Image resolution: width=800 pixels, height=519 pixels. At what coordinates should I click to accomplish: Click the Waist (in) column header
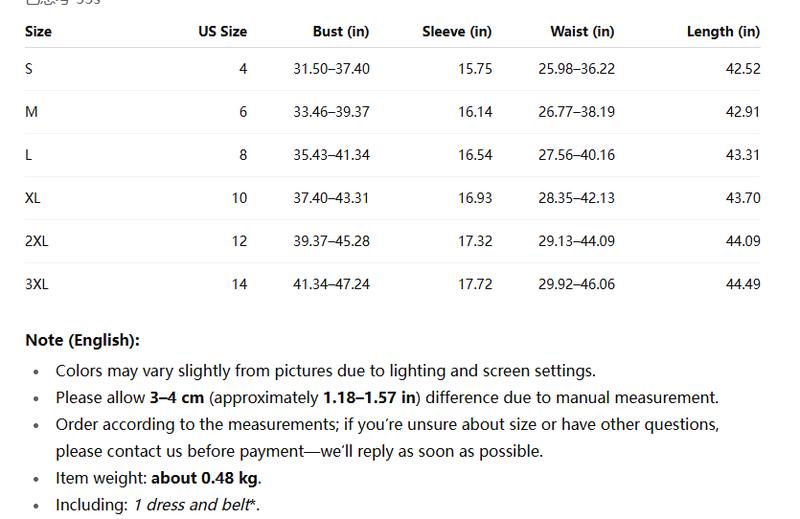pos(582,31)
